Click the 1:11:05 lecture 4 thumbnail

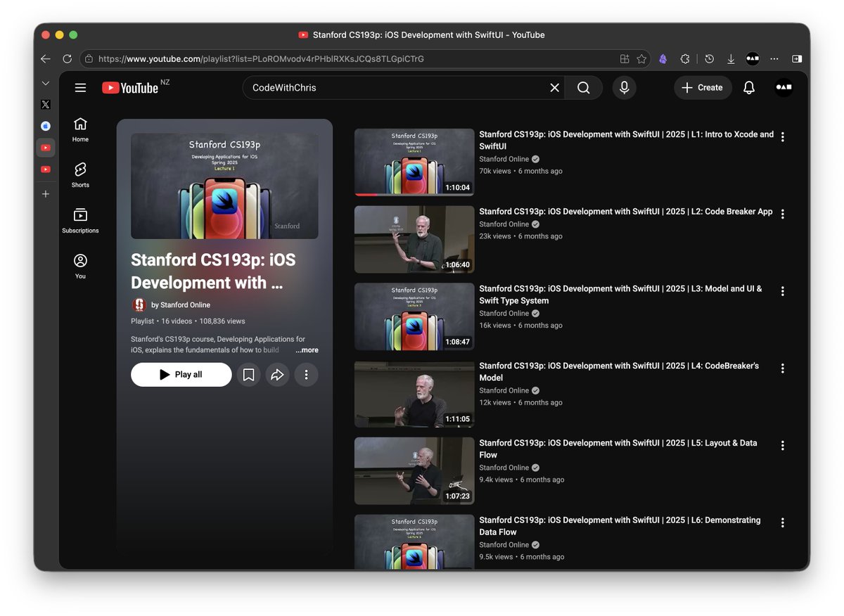pos(414,394)
